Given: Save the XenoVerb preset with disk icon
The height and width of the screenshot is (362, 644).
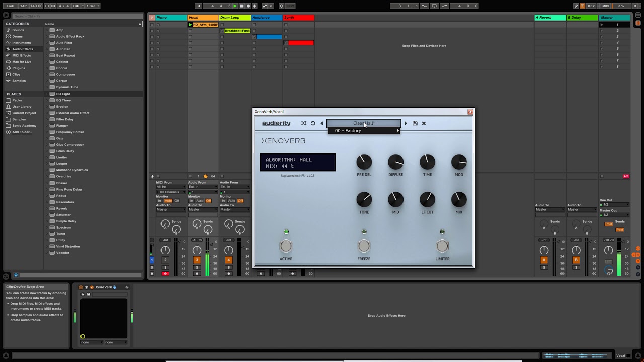Looking at the screenshot, I should click(415, 123).
